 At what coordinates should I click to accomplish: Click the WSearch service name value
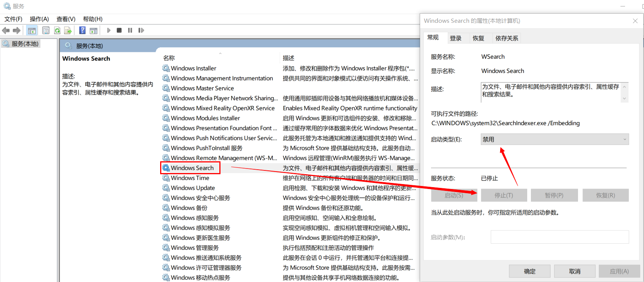click(x=493, y=57)
